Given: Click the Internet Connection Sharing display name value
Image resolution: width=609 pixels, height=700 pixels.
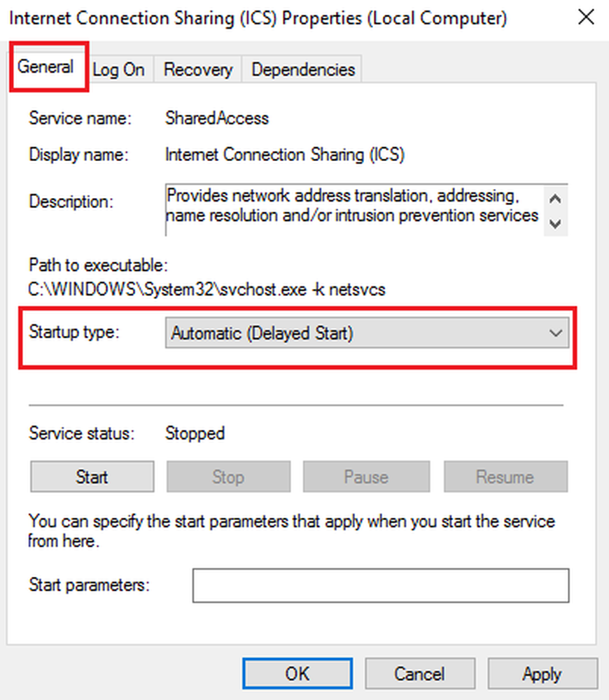Looking at the screenshot, I should tap(284, 155).
